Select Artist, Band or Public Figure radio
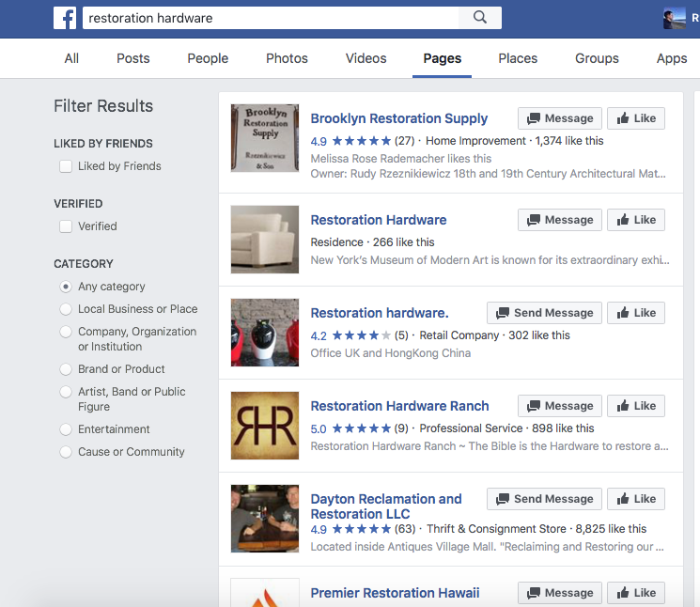The image size is (700, 607). (66, 392)
